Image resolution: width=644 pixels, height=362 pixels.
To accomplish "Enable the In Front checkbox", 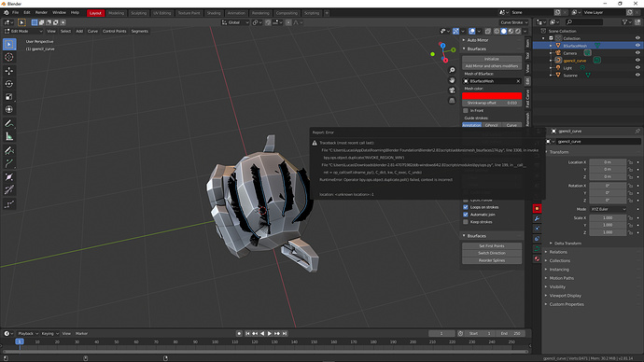I will point(466,111).
